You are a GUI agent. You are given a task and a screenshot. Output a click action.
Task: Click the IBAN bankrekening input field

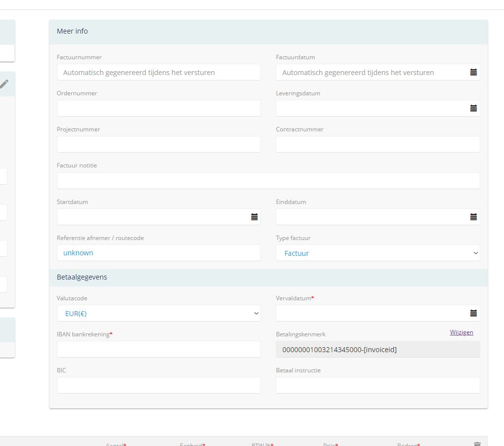159,349
